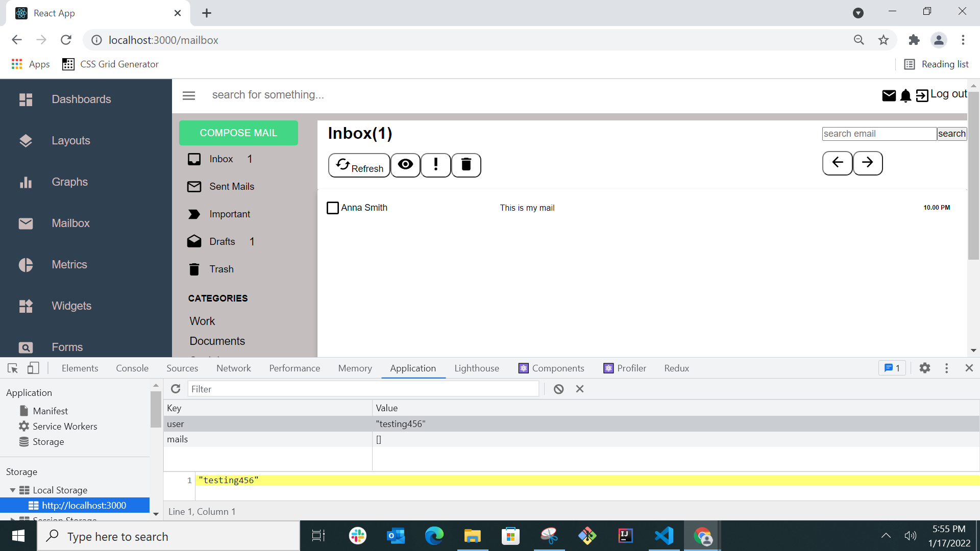Click the COMPOSE MAIL button
The image size is (980, 551).
tap(238, 133)
